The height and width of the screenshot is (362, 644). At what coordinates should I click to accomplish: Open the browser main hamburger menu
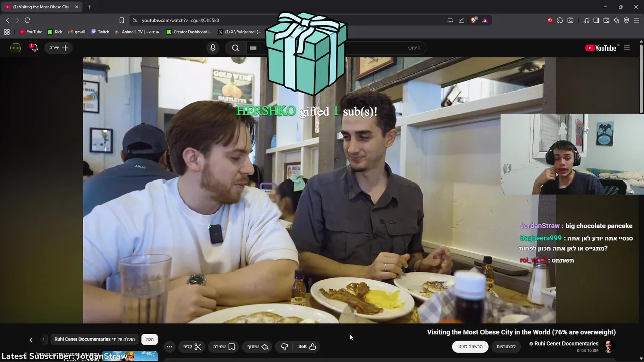(x=636, y=20)
